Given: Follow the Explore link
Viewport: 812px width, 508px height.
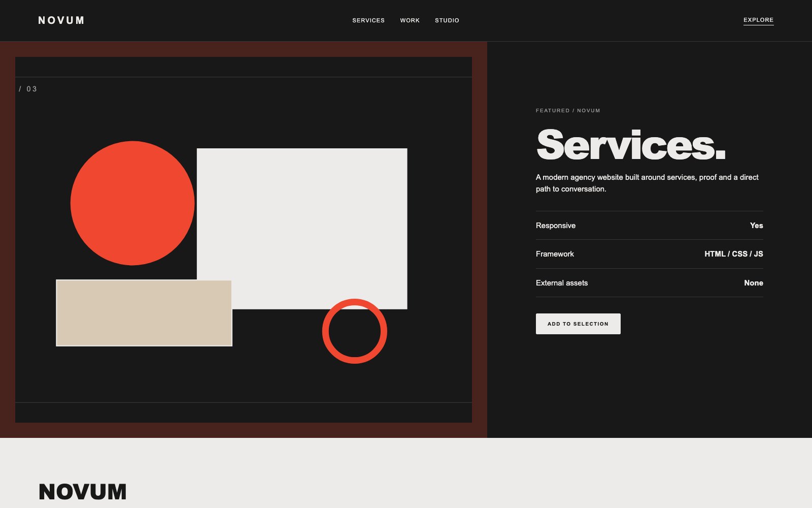Looking at the screenshot, I should pos(758,20).
